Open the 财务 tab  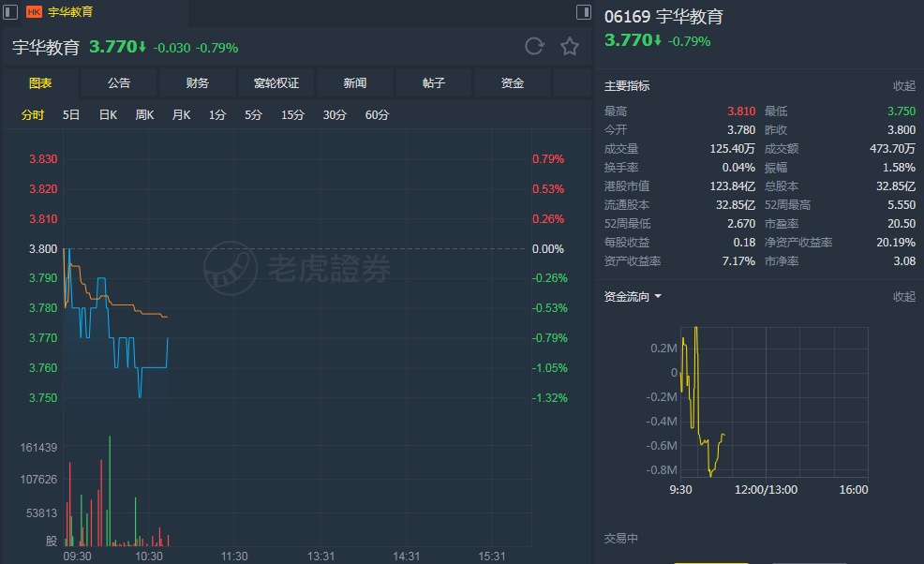(x=198, y=83)
